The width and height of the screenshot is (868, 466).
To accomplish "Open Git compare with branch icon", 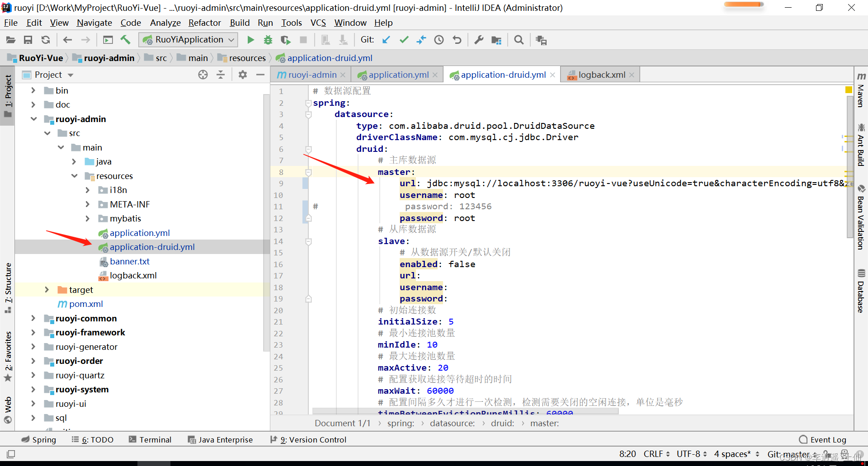I will [421, 40].
